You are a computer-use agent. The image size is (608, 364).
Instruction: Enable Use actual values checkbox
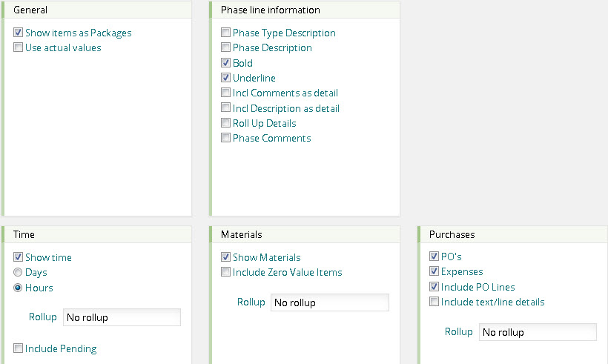[19, 48]
